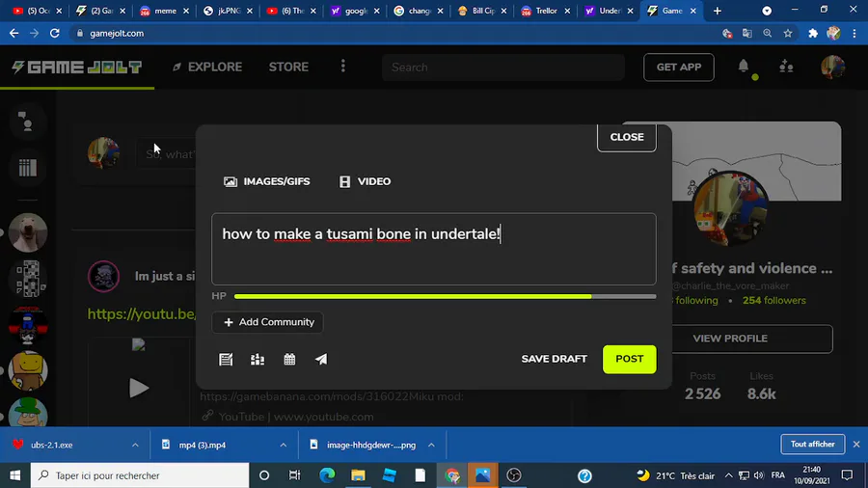
Task: Click the Add Community button
Action: tap(267, 322)
